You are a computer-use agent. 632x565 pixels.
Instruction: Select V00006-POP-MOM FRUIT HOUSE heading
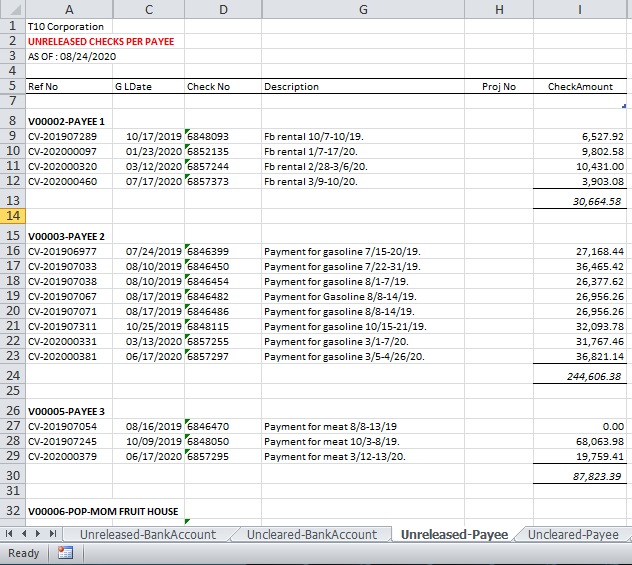coord(103,511)
